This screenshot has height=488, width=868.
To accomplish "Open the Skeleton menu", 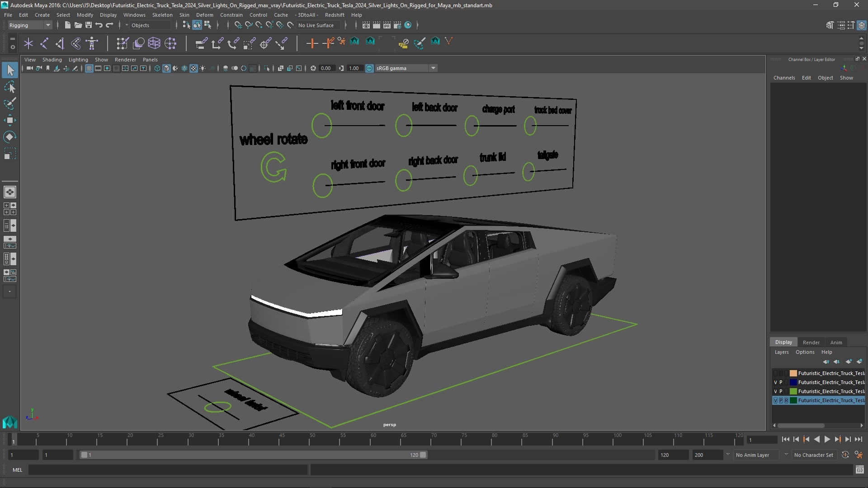I will pyautogui.click(x=162, y=15).
